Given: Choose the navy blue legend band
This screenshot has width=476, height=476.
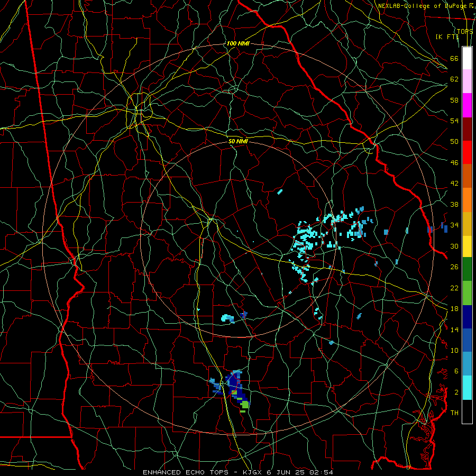Looking at the screenshot, I should tap(467, 317).
